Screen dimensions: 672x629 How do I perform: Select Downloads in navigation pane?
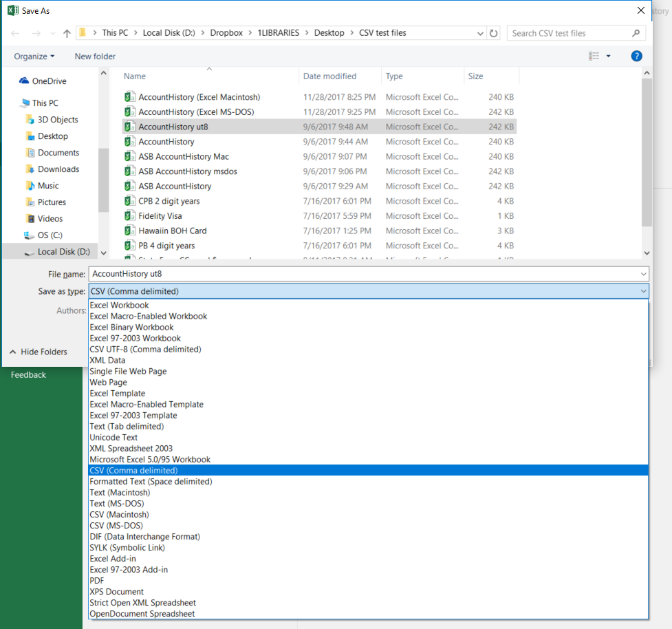58,169
